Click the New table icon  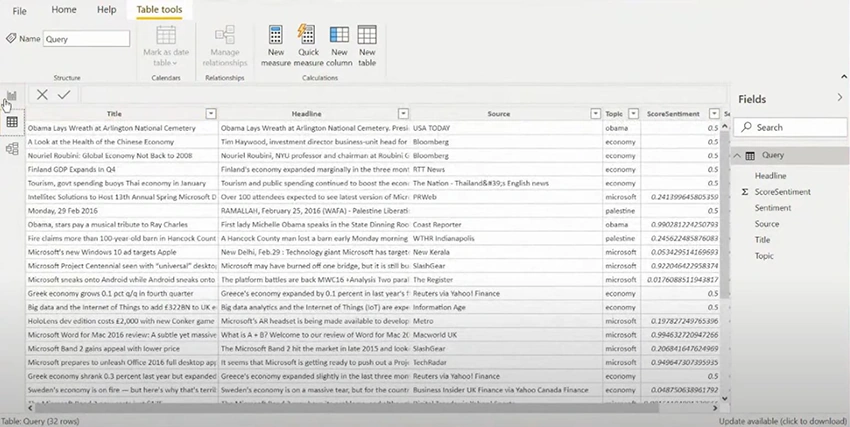pos(367,35)
